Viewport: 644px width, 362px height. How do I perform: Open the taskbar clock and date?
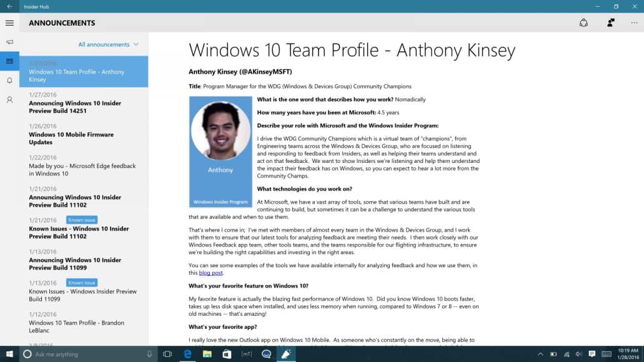(x=628, y=354)
